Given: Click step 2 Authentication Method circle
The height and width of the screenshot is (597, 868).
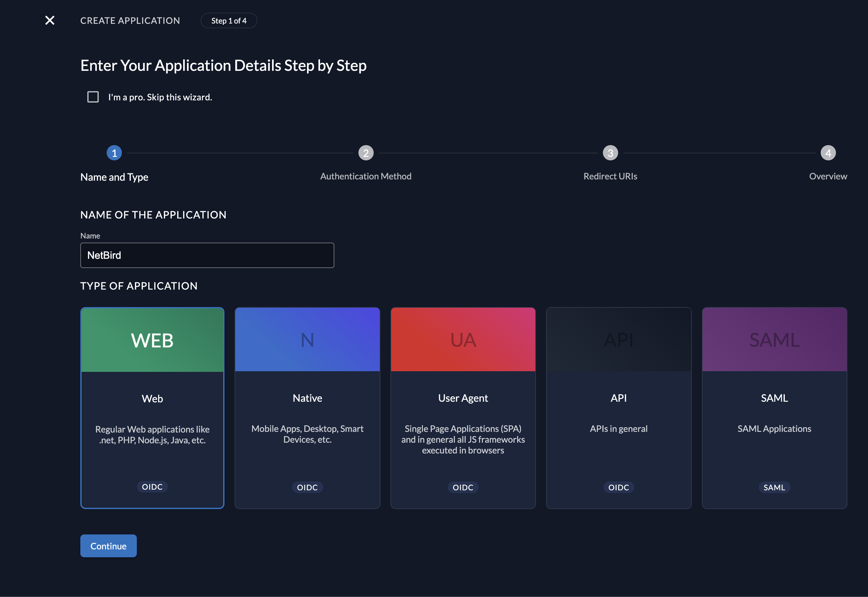Looking at the screenshot, I should pos(366,153).
